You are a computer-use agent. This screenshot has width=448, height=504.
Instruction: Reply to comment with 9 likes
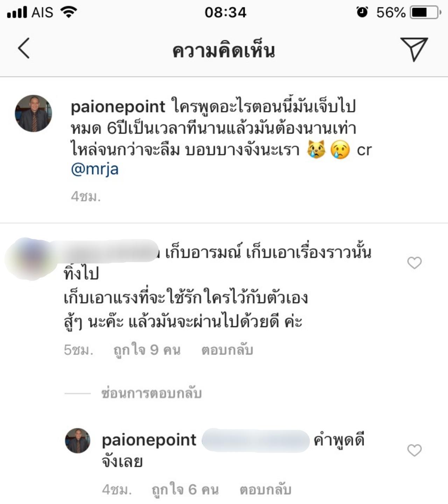tap(227, 350)
